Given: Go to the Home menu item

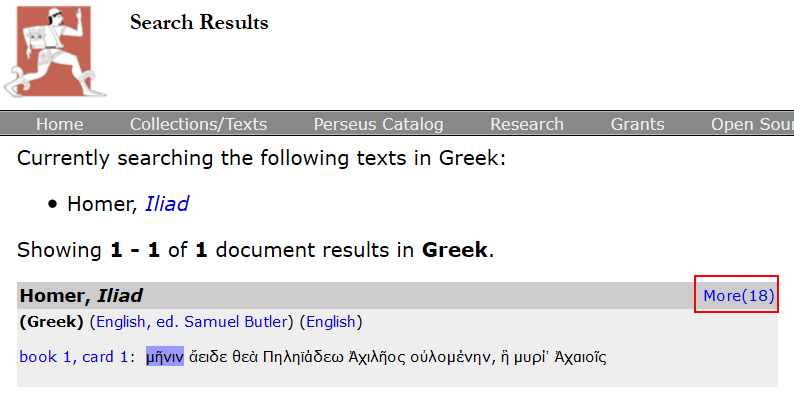Looking at the screenshot, I should click(60, 124).
